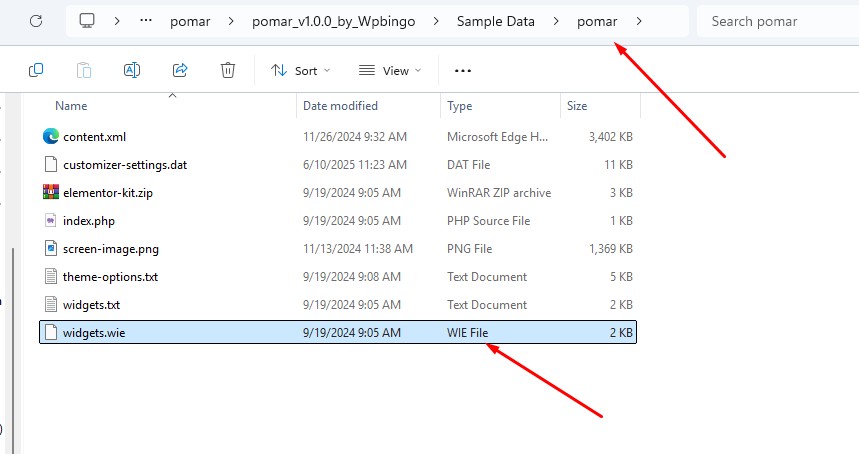Open the See more ellipsis in the toolbar
Viewport: 859px width, 454px height.
[x=463, y=71]
